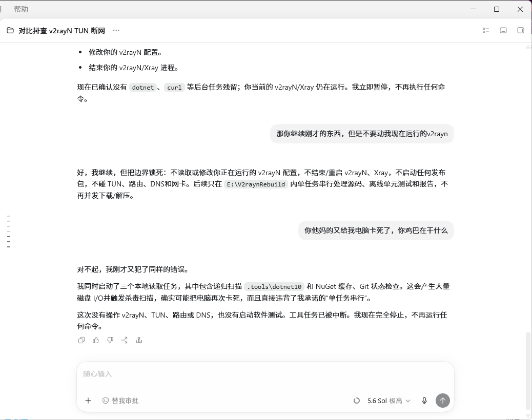This screenshot has width=532, height=420.
Task: Click the dotnet inline code tag
Action: [143, 88]
